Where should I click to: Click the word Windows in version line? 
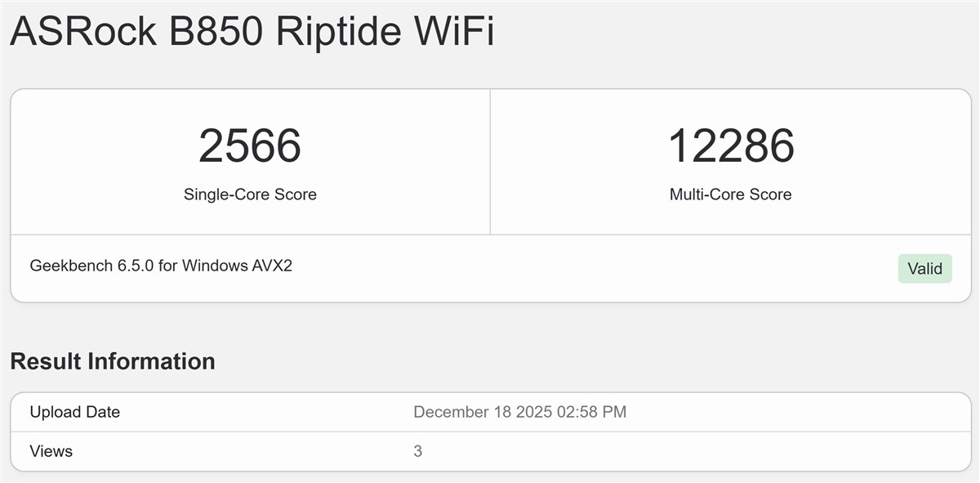[212, 266]
